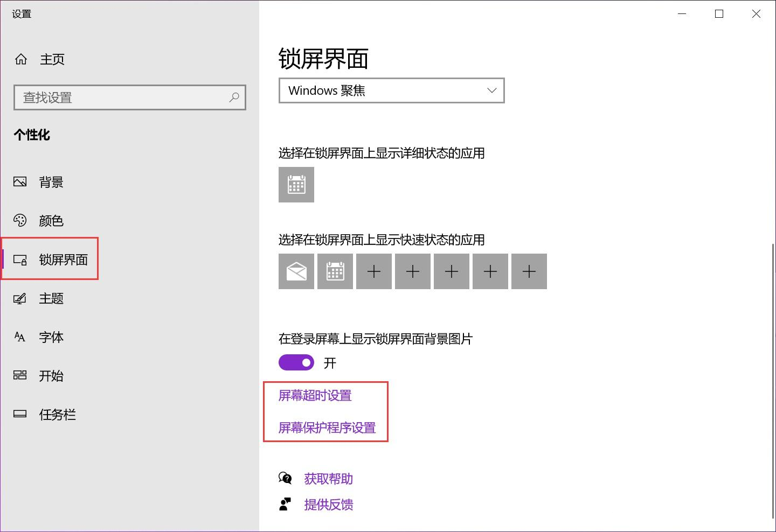Open 屏幕超时设置 link
The height and width of the screenshot is (532, 776).
(x=315, y=396)
